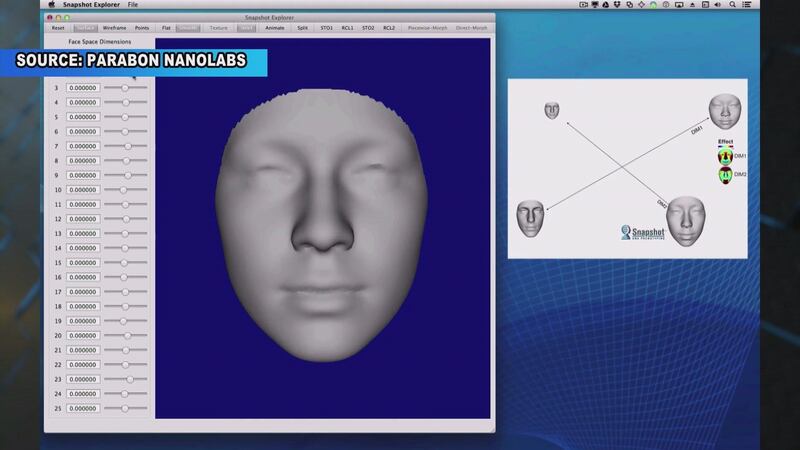This screenshot has width=800, height=450.
Task: Open the File menu
Action: point(133,5)
